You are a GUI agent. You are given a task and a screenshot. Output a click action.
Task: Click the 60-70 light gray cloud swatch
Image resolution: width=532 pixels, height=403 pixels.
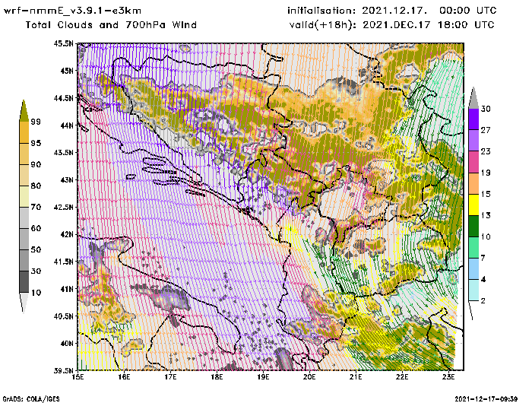[24, 218]
